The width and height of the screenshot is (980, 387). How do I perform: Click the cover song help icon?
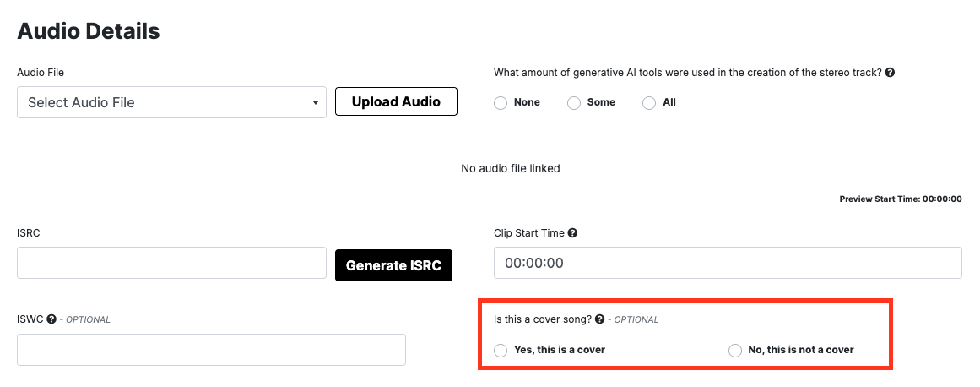coord(599,319)
